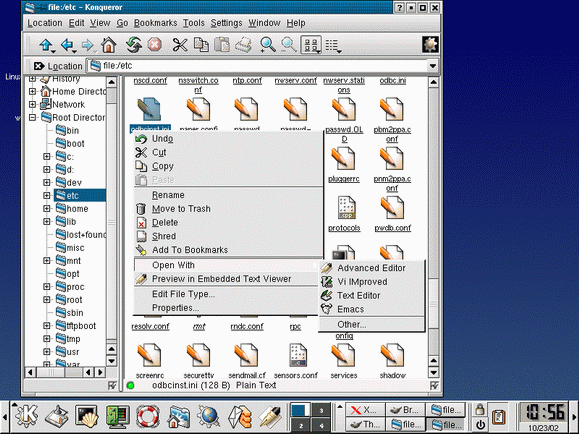Open the Settings menu
The width and height of the screenshot is (579, 434).
tap(226, 23)
